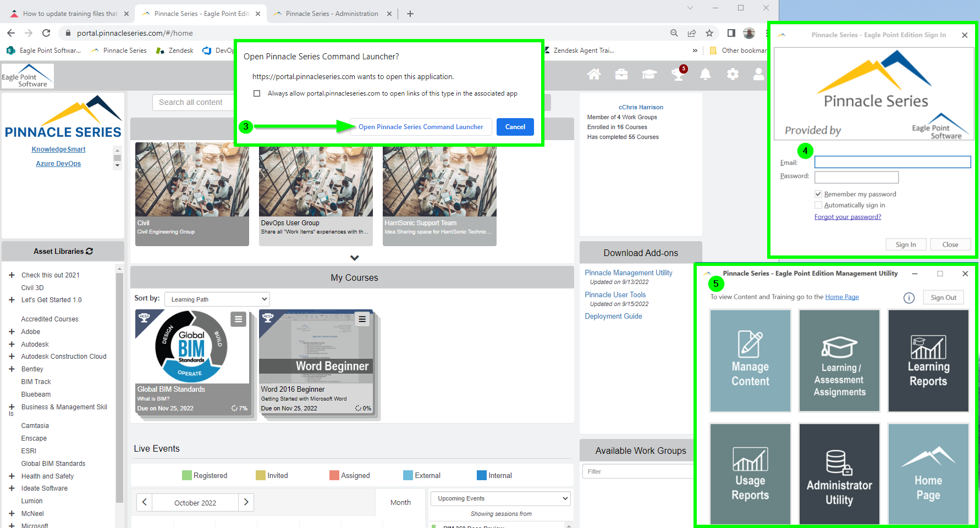Open Zendesk bookmark
980x528 pixels.
pos(175,51)
